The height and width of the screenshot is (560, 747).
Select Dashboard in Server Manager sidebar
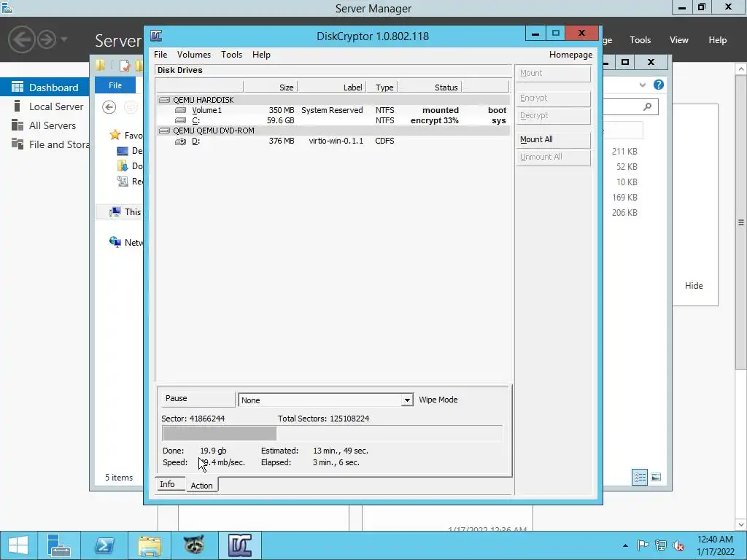click(x=44, y=87)
